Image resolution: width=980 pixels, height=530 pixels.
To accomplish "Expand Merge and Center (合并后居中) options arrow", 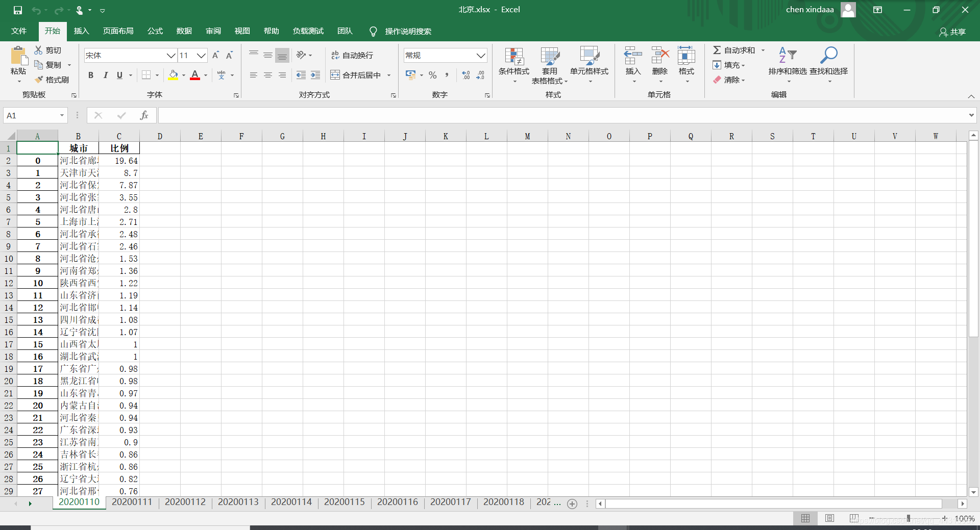I will click(389, 75).
